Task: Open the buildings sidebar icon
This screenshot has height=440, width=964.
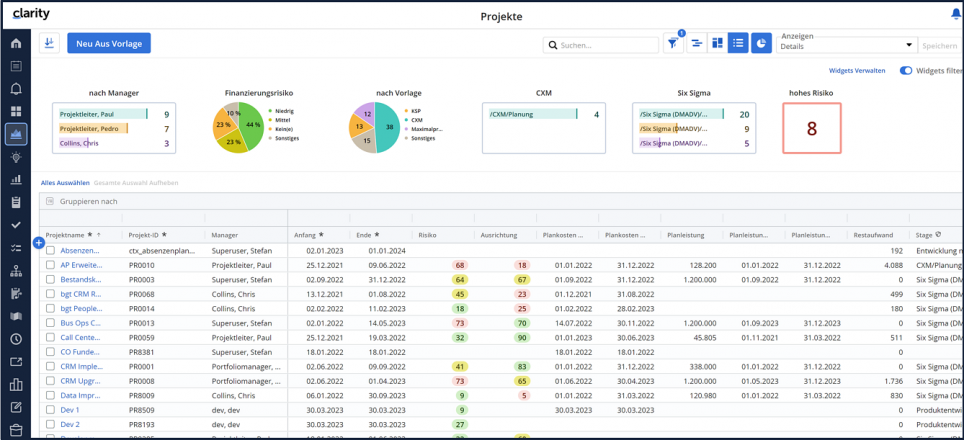Action: (x=16, y=385)
